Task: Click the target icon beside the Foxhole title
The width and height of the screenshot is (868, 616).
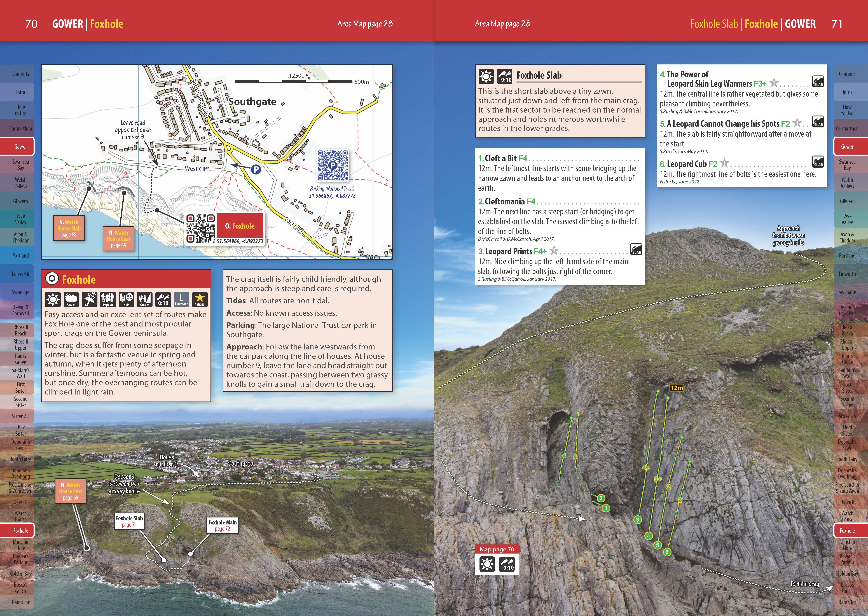Action: (52, 279)
